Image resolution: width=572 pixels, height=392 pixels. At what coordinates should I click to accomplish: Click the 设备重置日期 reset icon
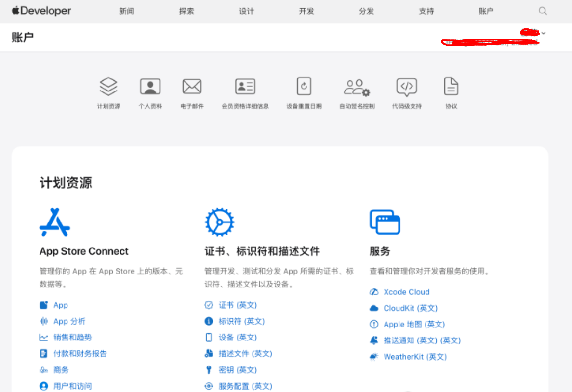(x=304, y=87)
